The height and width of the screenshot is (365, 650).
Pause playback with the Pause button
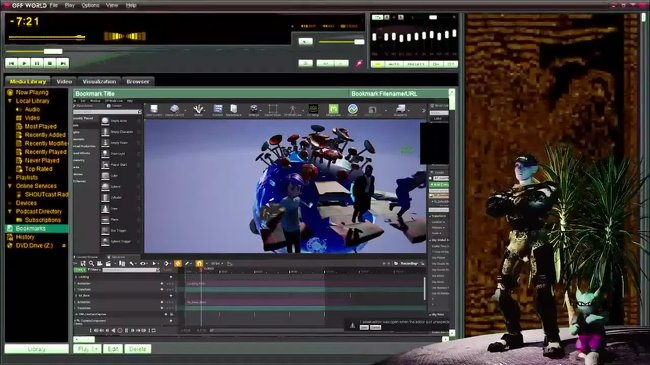[37, 63]
